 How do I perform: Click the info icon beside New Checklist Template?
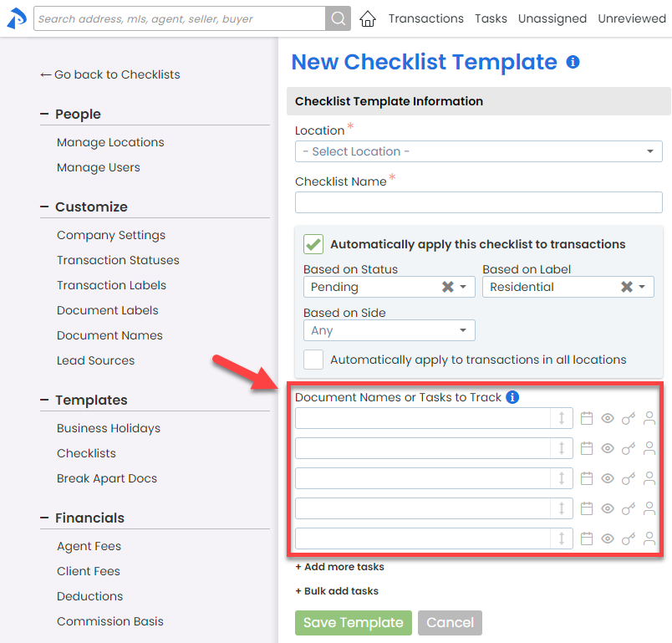tap(573, 62)
